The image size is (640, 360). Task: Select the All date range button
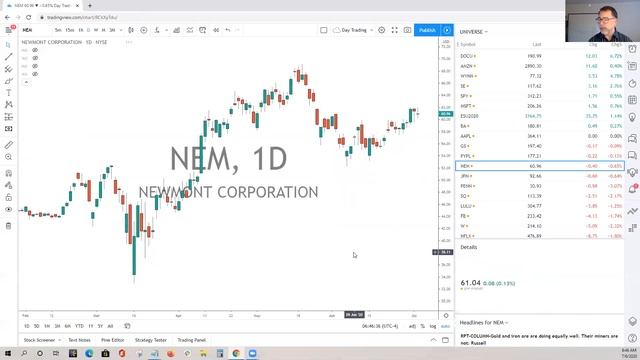110,326
